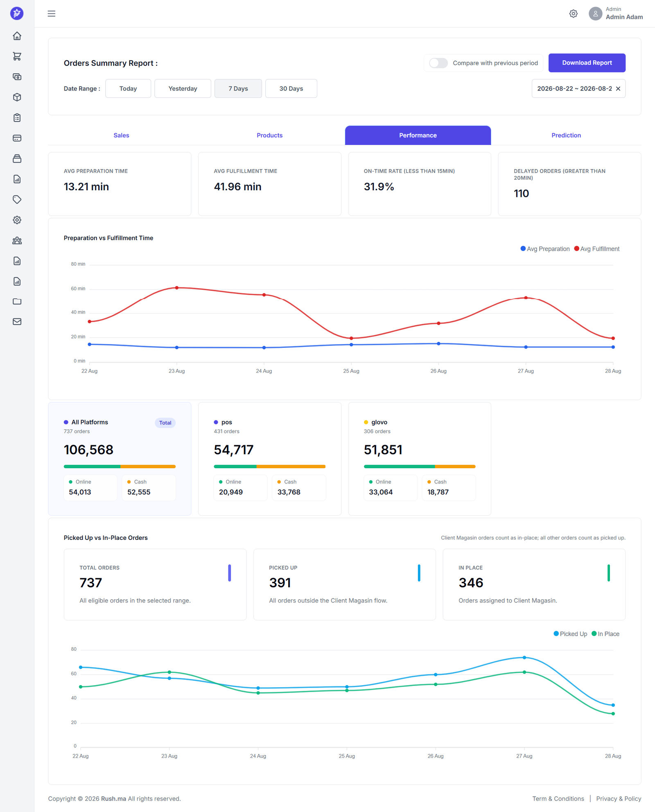Click the settings gear in top header

coord(573,14)
